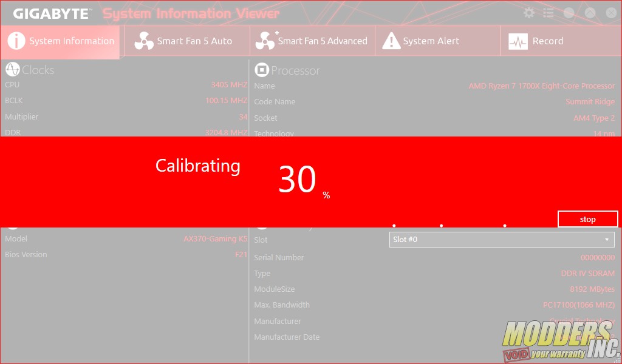Image resolution: width=622 pixels, height=364 pixels.
Task: Click the PC17100(1066 MHZ) bandwidth value
Action: click(579, 305)
